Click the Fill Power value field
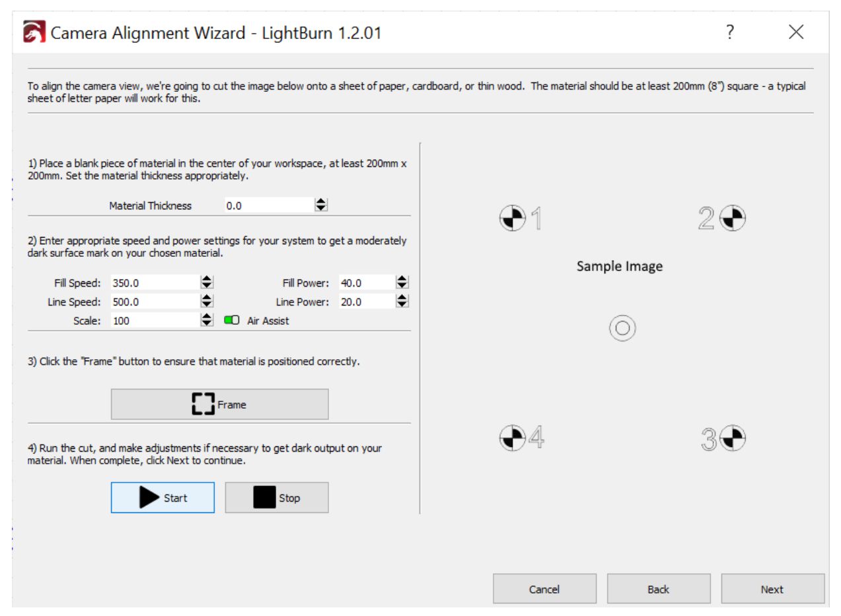841x616 pixels. (367, 283)
